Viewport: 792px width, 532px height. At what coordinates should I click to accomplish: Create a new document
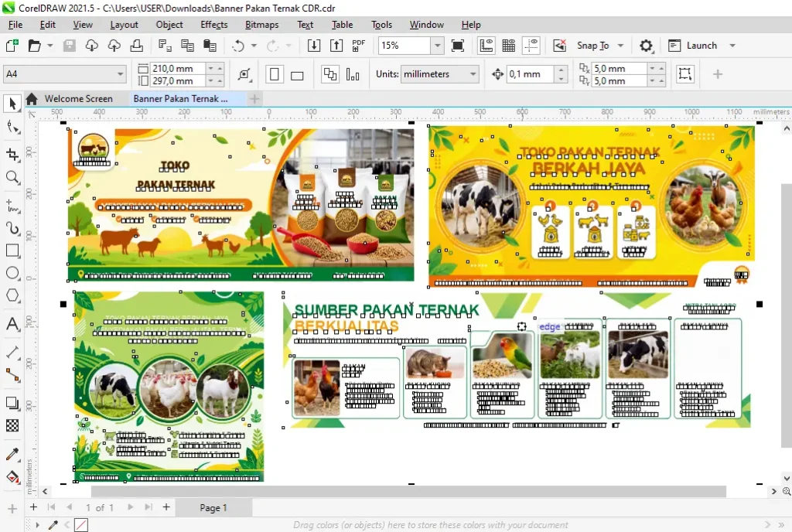[x=12, y=46]
